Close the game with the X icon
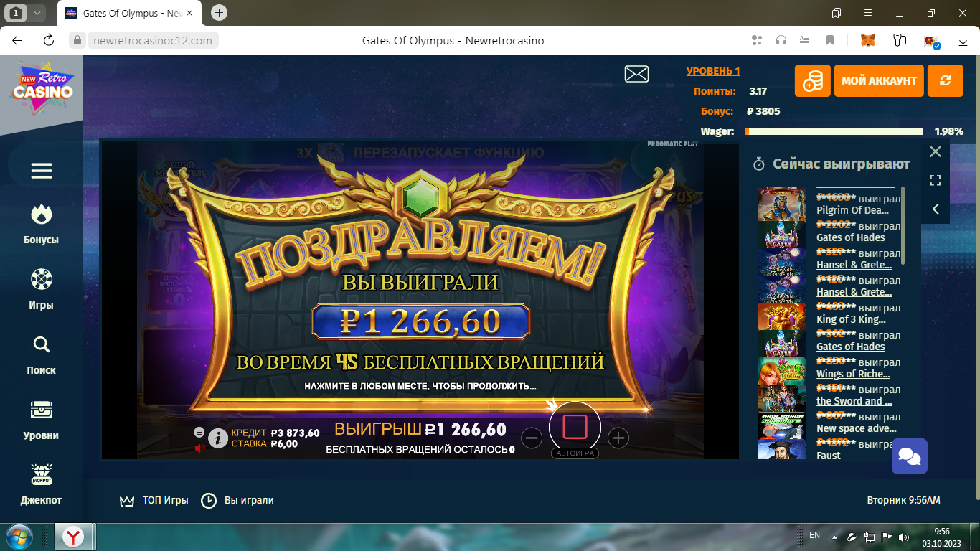Screen dimensions: 980x551 [x=936, y=151]
